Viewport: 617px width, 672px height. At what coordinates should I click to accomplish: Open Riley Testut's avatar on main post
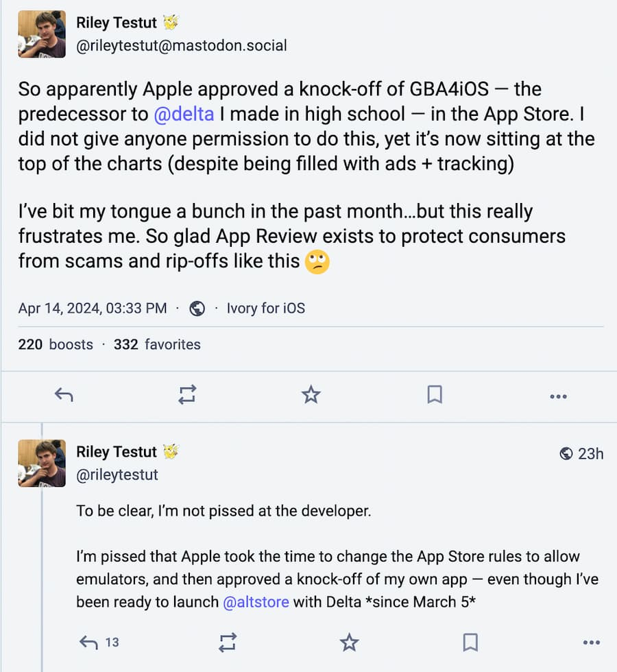click(x=43, y=34)
